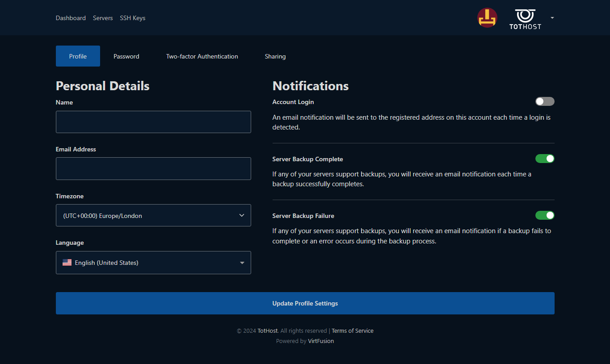Click into the Name input field
Viewport: 610px width, 364px height.
point(153,122)
